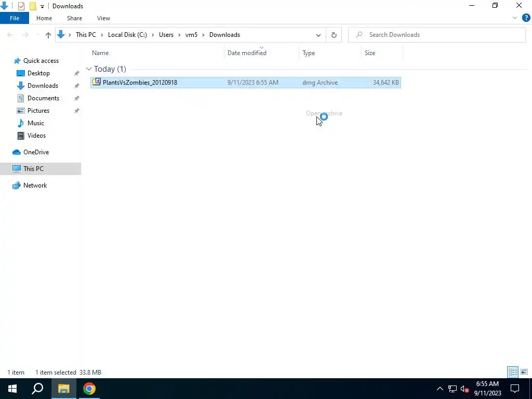Image resolution: width=532 pixels, height=399 pixels.
Task: Open Downloads in the navigation pane
Action: [43, 86]
